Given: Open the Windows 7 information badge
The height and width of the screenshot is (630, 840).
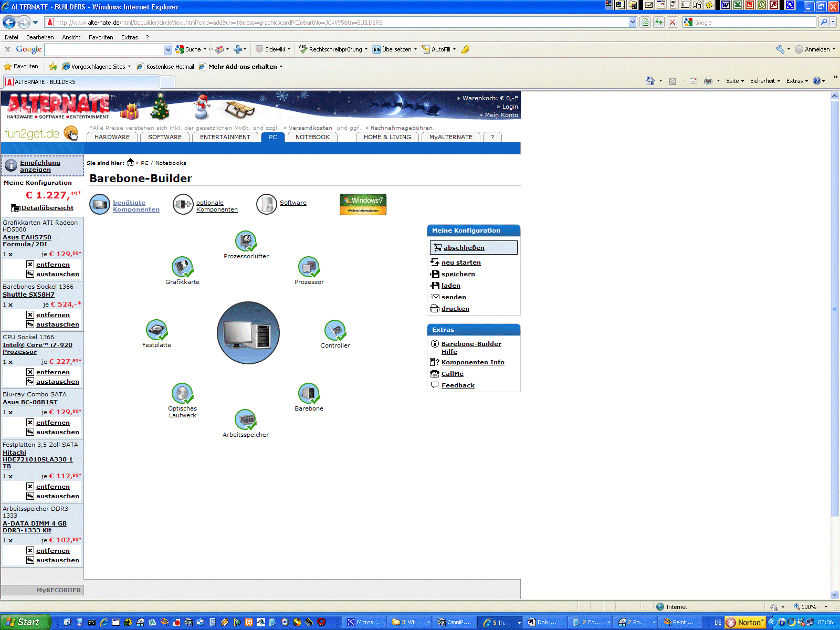Looking at the screenshot, I should [x=363, y=204].
